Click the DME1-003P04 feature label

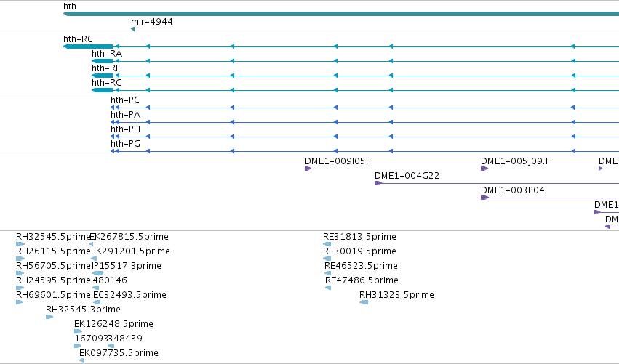click(x=513, y=190)
